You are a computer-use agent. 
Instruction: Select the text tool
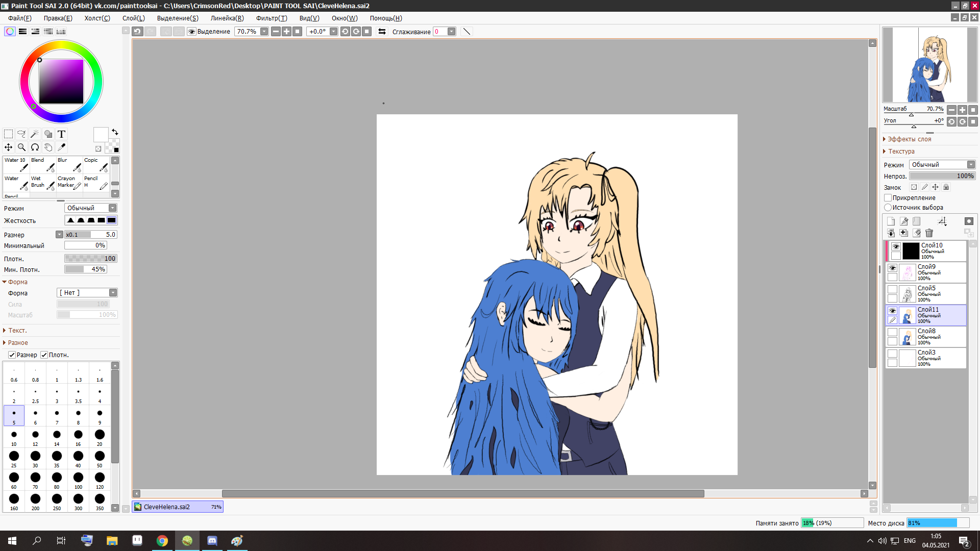(x=61, y=134)
